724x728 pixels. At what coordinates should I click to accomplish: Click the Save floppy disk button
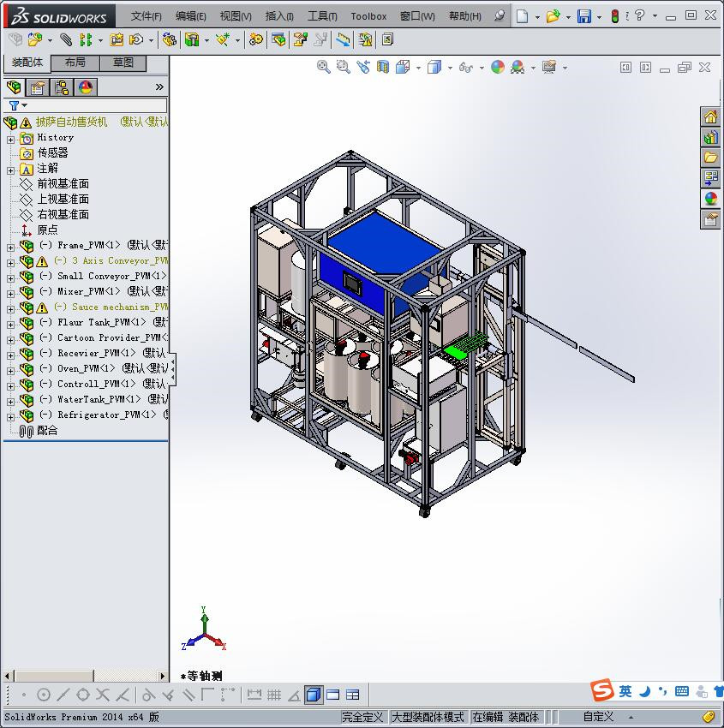pos(584,16)
